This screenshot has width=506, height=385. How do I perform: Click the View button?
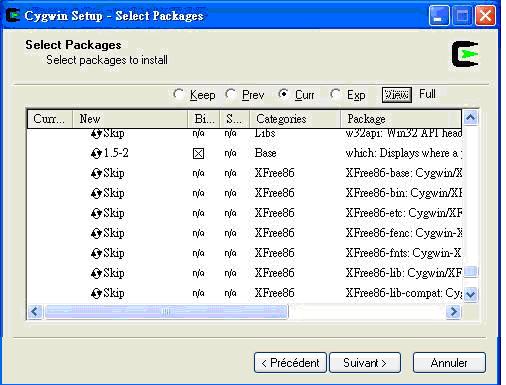coord(397,95)
